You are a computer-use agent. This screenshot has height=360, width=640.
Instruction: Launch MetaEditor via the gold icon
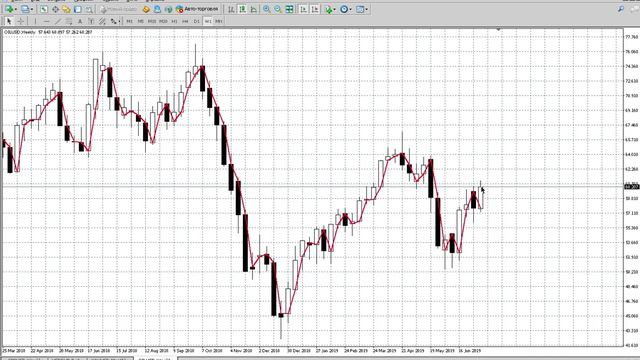[146, 9]
